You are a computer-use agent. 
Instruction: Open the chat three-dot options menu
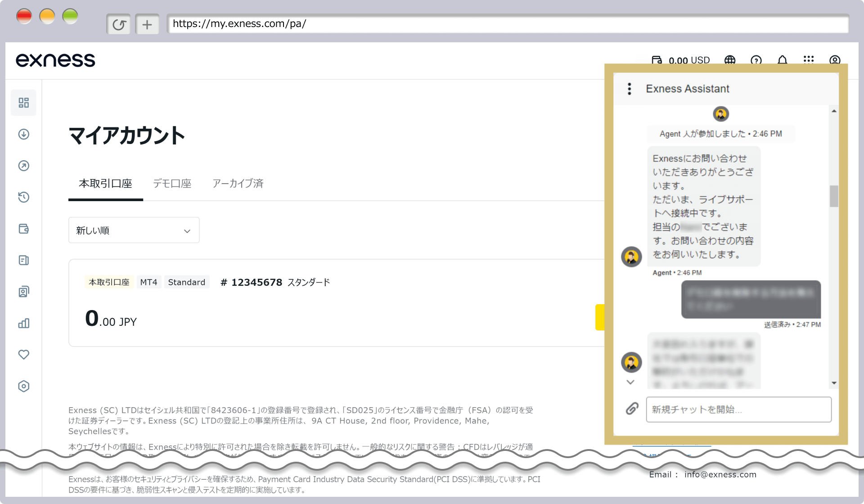pyautogui.click(x=630, y=89)
